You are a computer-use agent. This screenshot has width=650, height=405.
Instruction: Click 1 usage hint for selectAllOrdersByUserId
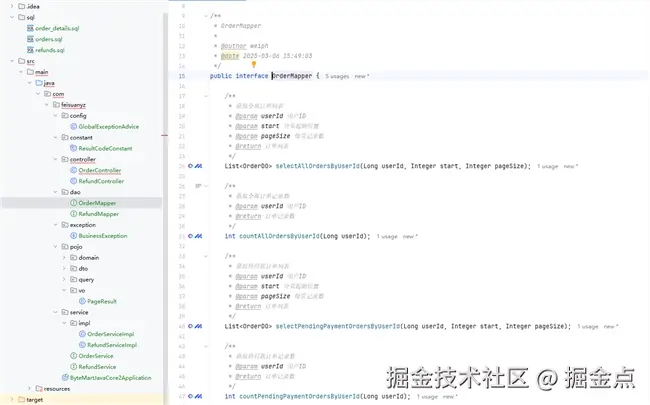click(x=548, y=166)
